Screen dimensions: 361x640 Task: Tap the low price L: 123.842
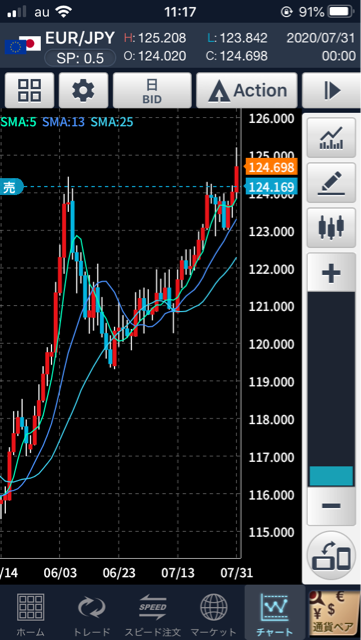click(x=237, y=38)
